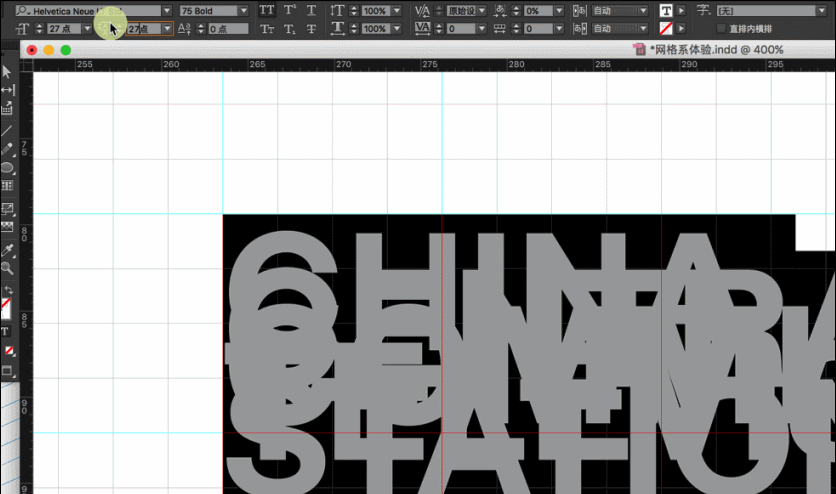The width and height of the screenshot is (836, 494).
Task: Open the character style [无] dropdown
Action: click(821, 11)
